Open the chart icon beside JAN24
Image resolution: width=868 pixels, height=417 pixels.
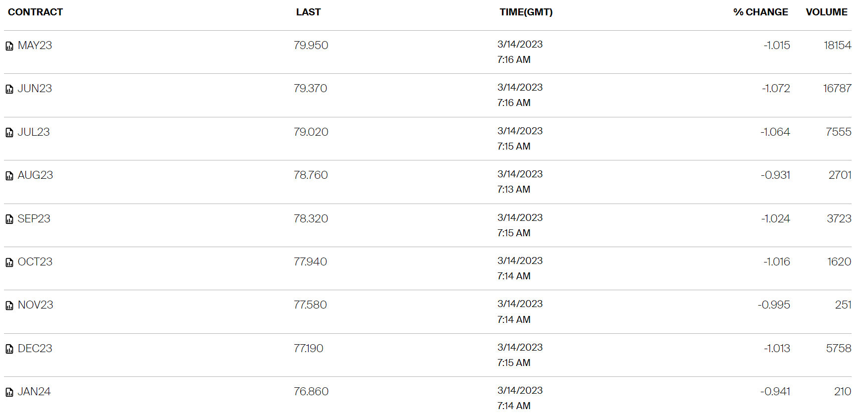[9, 392]
